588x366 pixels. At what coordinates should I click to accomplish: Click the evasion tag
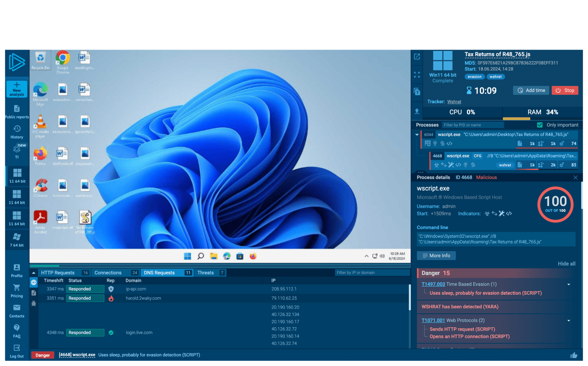tap(475, 77)
